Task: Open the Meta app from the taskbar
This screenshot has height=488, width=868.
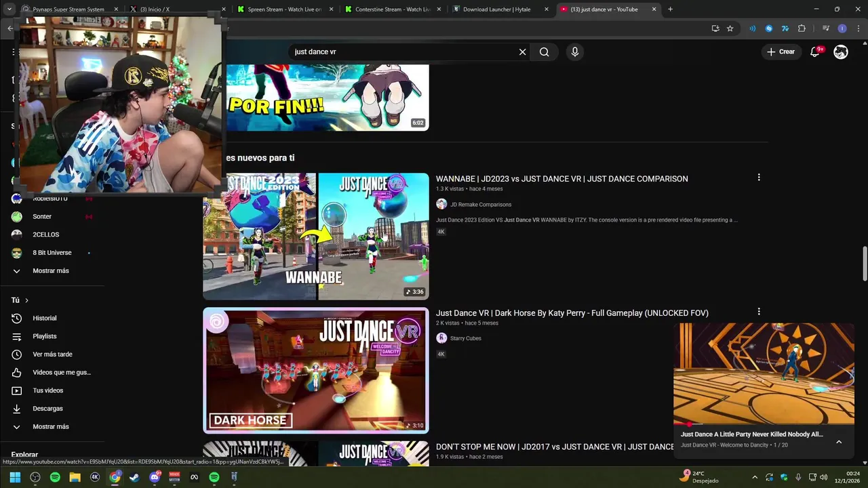Action: [x=194, y=477]
